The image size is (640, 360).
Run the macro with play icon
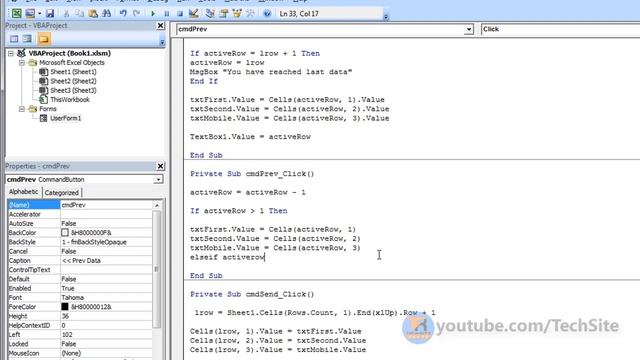click(x=153, y=13)
